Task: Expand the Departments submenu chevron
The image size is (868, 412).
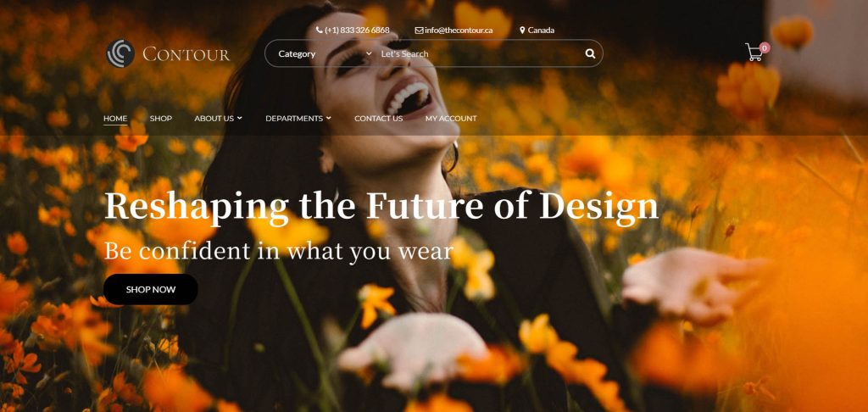Action: [x=329, y=118]
